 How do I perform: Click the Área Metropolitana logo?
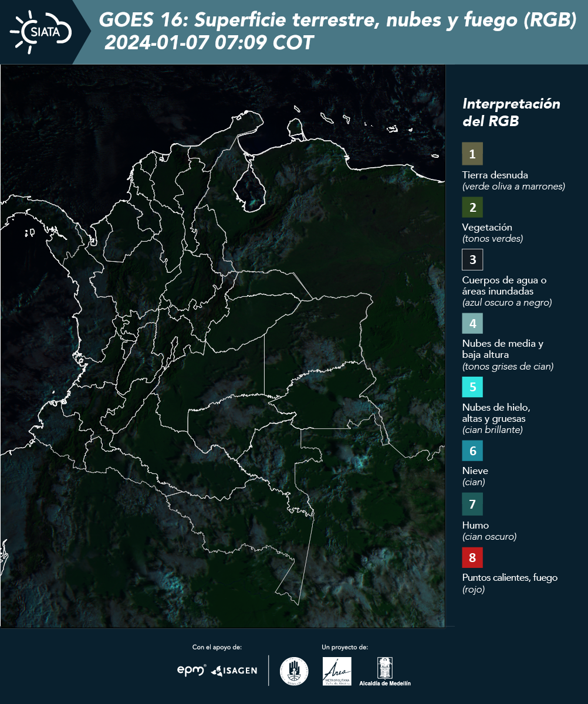[337, 671]
